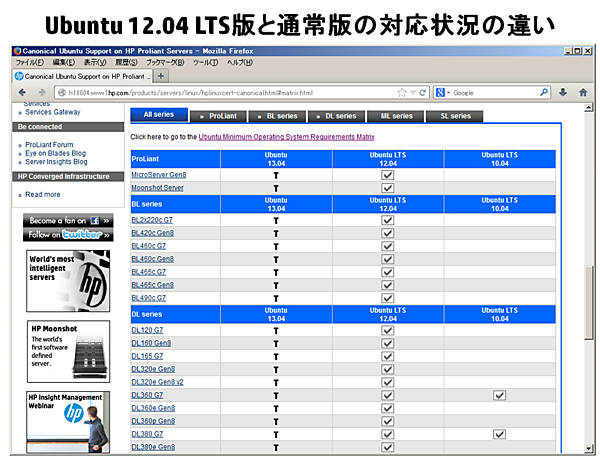
Task: Open the ProLiant Forum sidebar link
Action: 49,145
